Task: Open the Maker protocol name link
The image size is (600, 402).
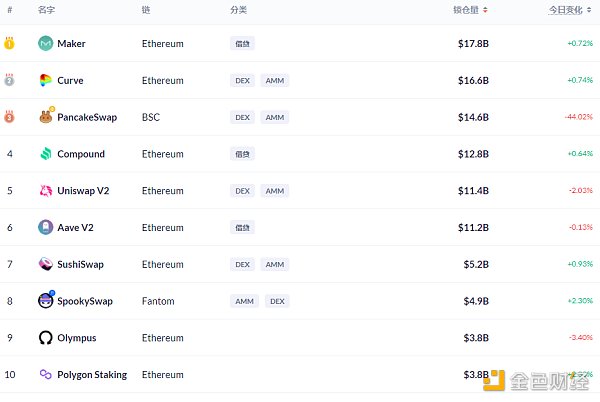Action: (x=71, y=44)
